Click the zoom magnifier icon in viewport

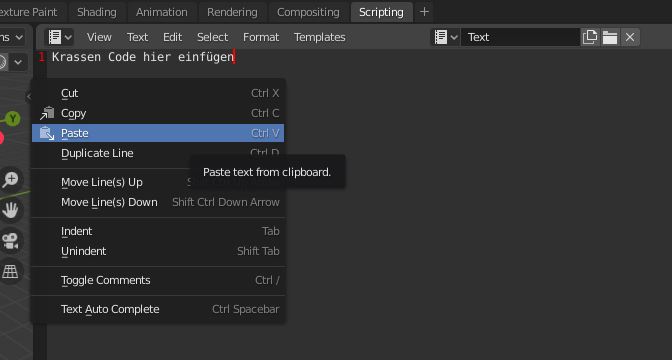[x=10, y=180]
